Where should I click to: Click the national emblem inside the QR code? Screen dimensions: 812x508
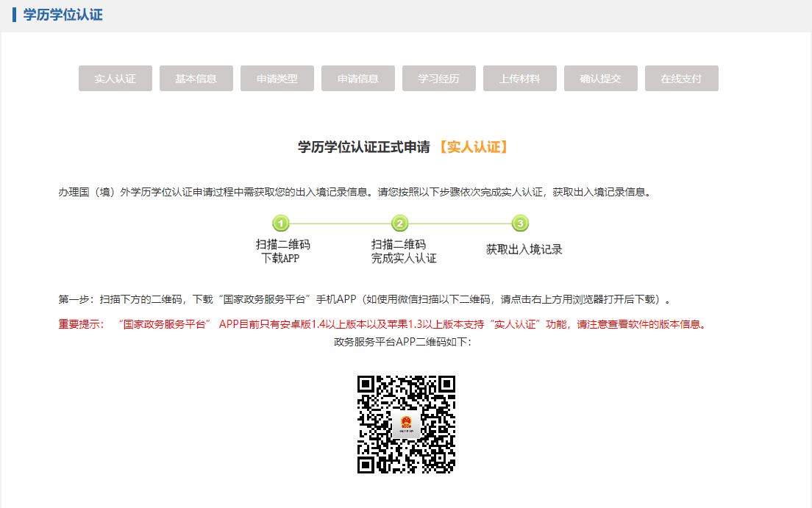tap(406, 424)
